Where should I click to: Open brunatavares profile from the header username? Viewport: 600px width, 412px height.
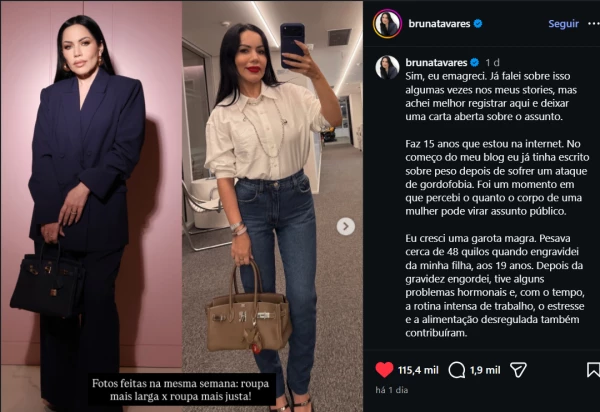(439, 24)
